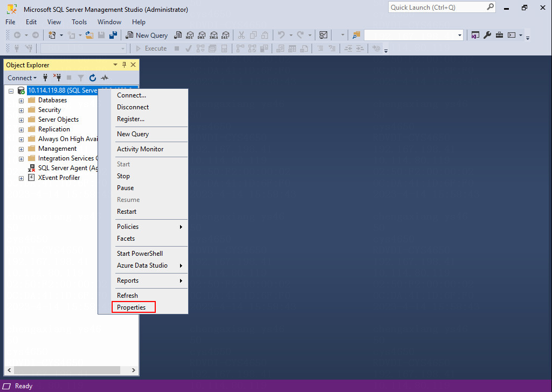The height and width of the screenshot is (392, 552).
Task: Collapse the 10.114.119.88 server node
Action: coord(11,90)
